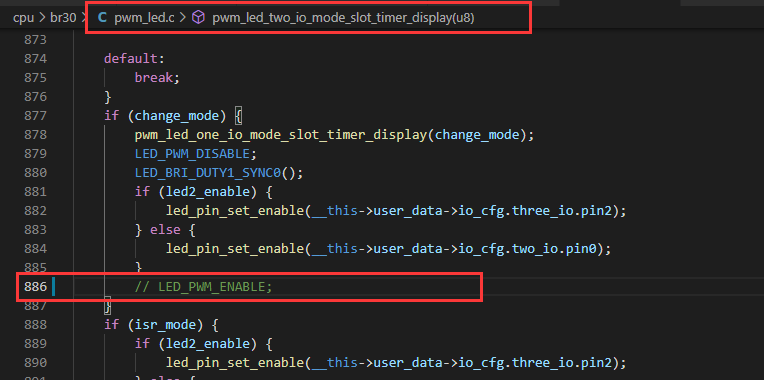Click line number 877
The image size is (764, 380).
tap(36, 115)
